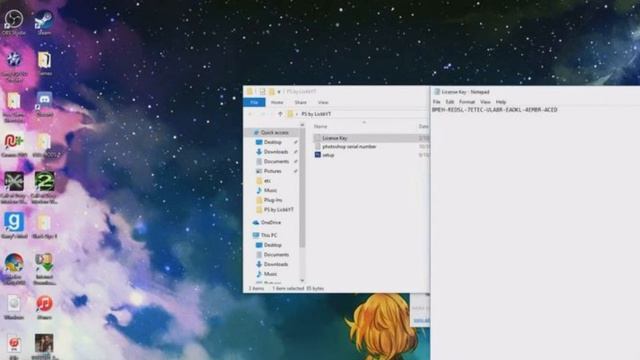Select the green 2 Call of Duty icon
Viewport: 640px width, 360px height.
pyautogui.click(x=44, y=181)
